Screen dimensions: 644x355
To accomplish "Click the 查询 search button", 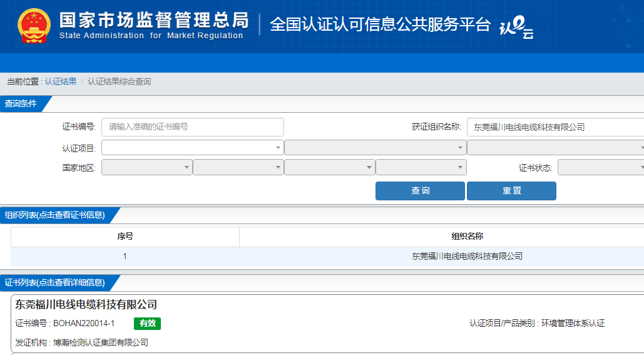I will [x=420, y=191].
